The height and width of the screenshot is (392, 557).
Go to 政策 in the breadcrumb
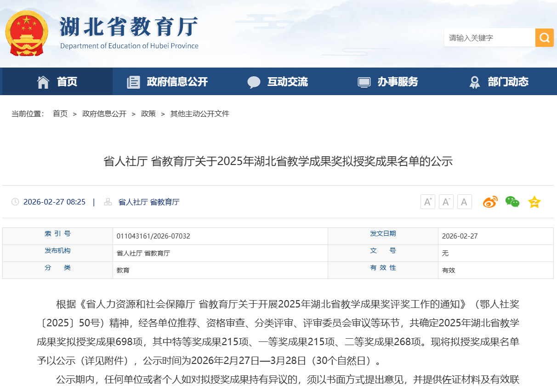(148, 114)
